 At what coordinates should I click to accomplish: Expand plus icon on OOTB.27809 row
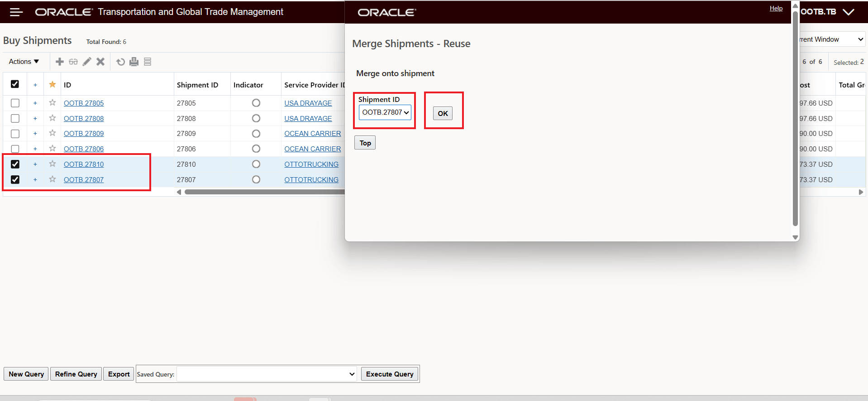click(x=35, y=134)
